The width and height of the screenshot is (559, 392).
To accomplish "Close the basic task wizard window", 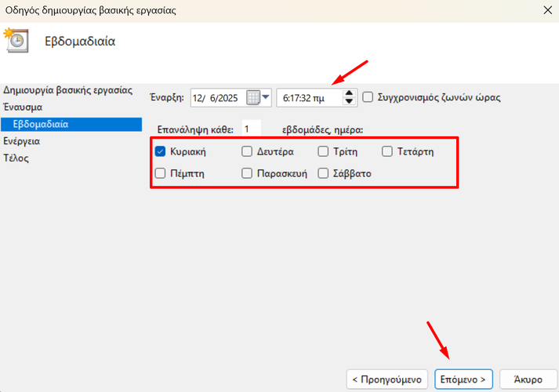I will tap(548, 10).
